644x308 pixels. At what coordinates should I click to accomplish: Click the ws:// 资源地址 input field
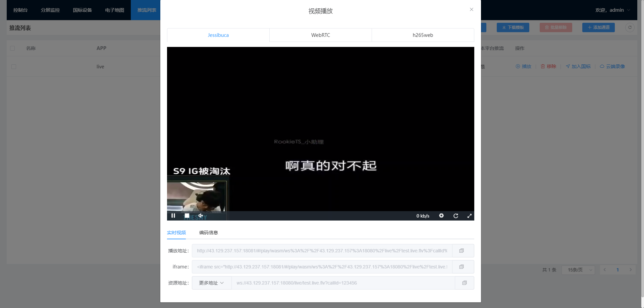[343, 283]
